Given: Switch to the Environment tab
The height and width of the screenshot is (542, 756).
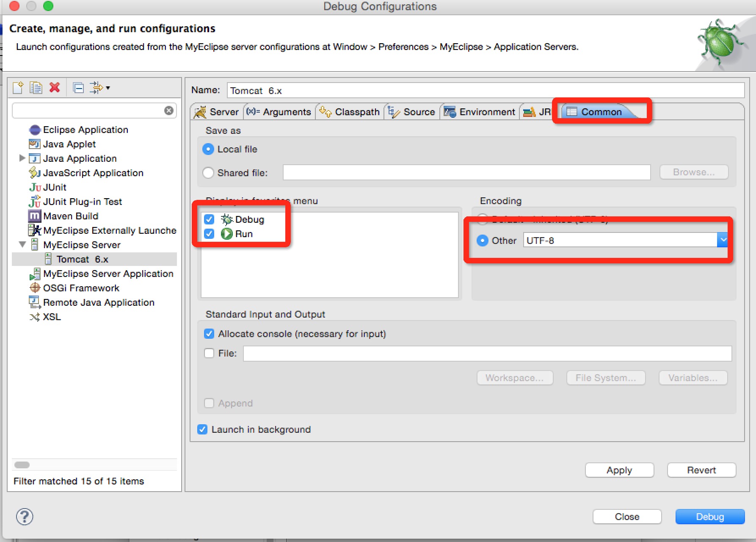Looking at the screenshot, I should point(479,112).
